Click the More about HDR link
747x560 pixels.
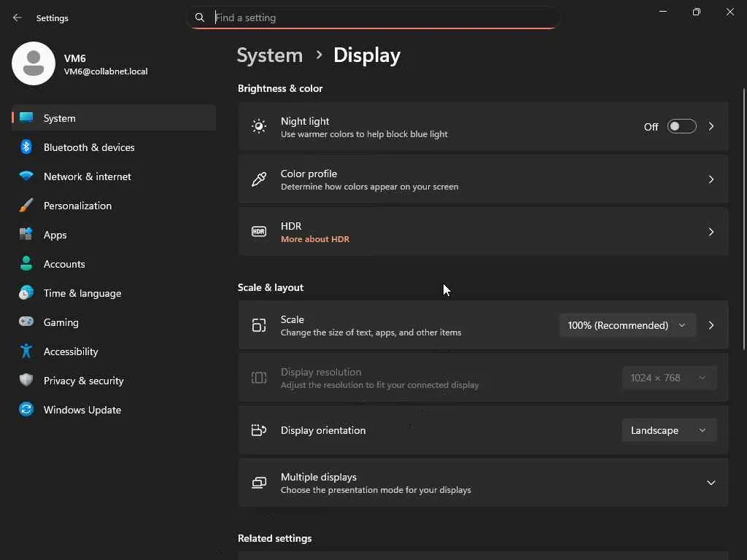(315, 239)
